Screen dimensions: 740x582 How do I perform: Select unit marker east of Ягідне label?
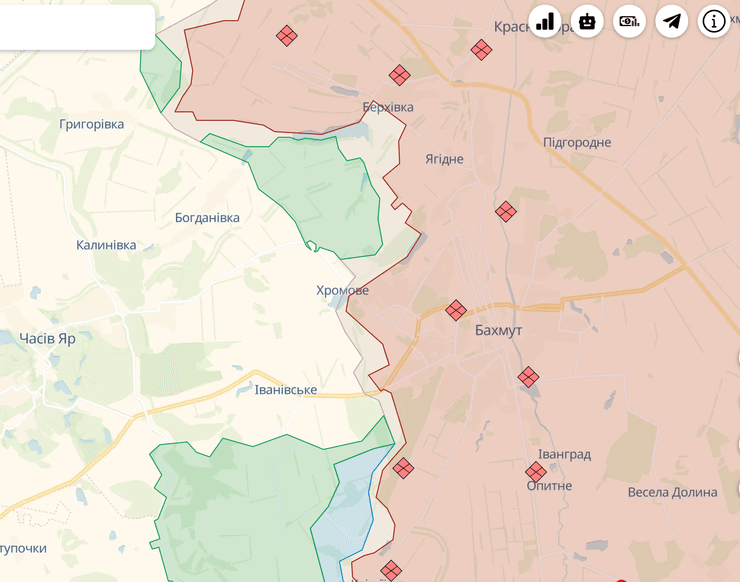[506, 211]
